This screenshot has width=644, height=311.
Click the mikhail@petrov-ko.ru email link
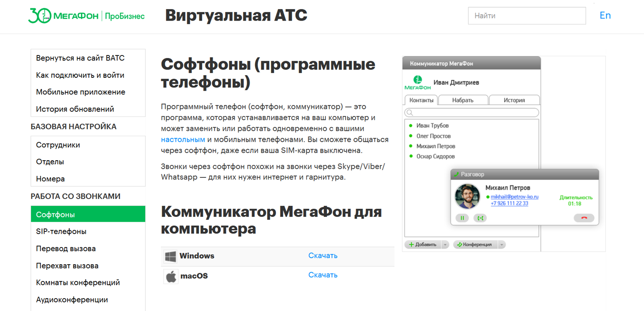pos(514,197)
